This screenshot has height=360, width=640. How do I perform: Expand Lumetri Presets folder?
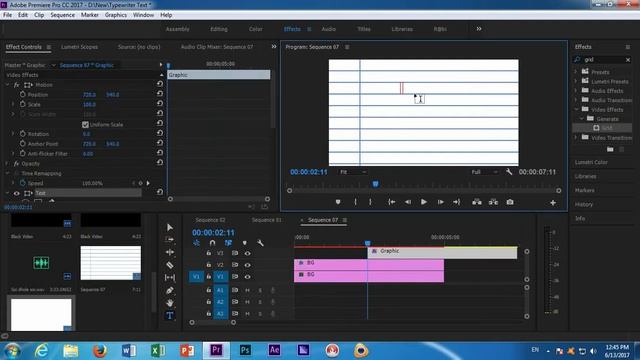tap(576, 81)
